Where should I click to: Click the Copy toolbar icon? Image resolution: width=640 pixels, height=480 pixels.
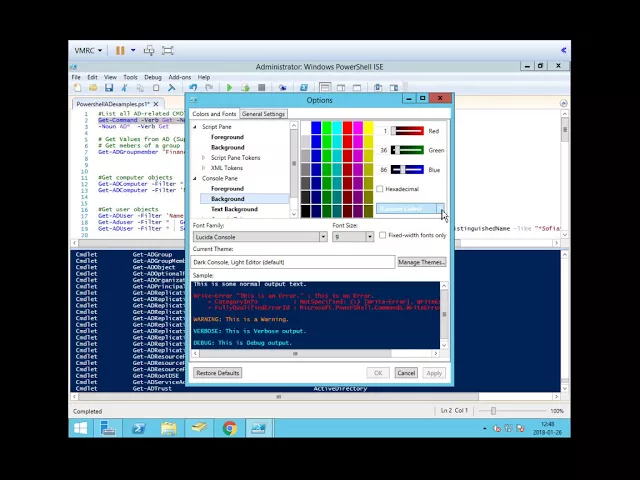pos(140,87)
